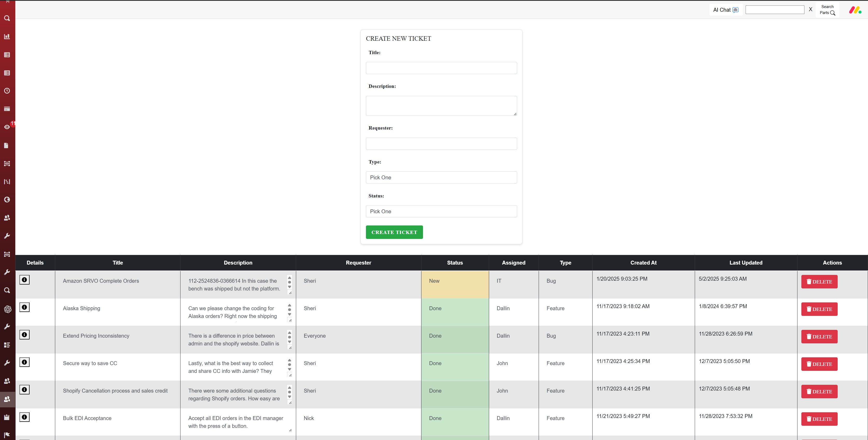The width and height of the screenshot is (868, 440).
Task: Click the Created At column header
Action: 643,262
